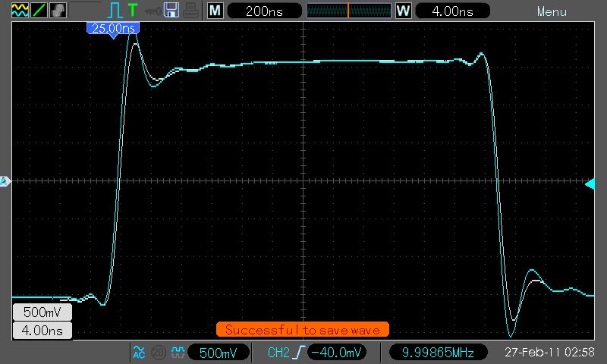The width and height of the screenshot is (607, 364).
Task: Click the 4.00ns label in the grid corner
Action: [42, 331]
